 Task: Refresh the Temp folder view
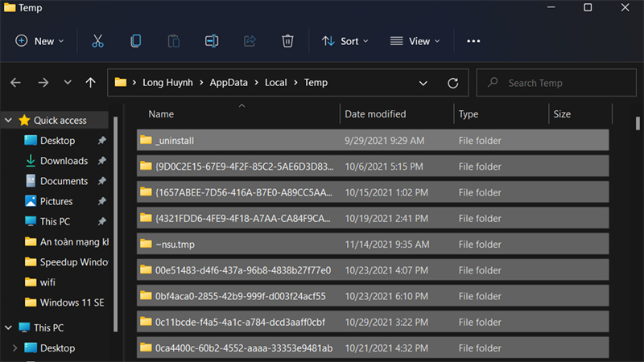(453, 83)
